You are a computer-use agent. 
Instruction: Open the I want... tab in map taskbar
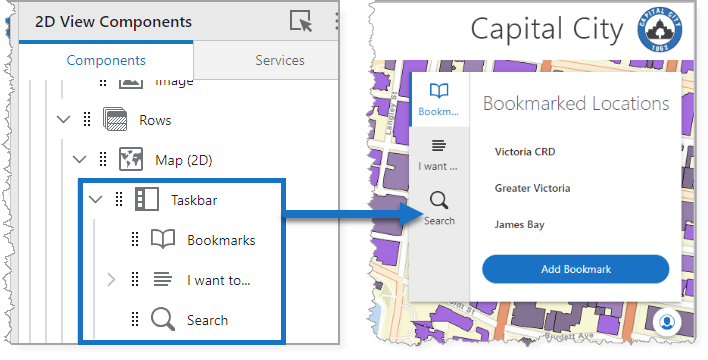click(439, 155)
